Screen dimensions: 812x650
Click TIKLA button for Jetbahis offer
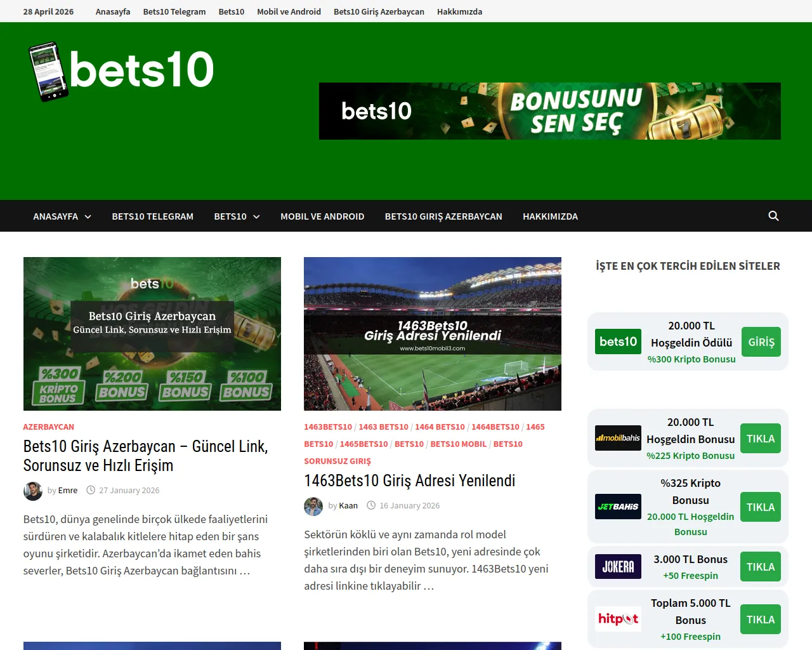coord(761,507)
